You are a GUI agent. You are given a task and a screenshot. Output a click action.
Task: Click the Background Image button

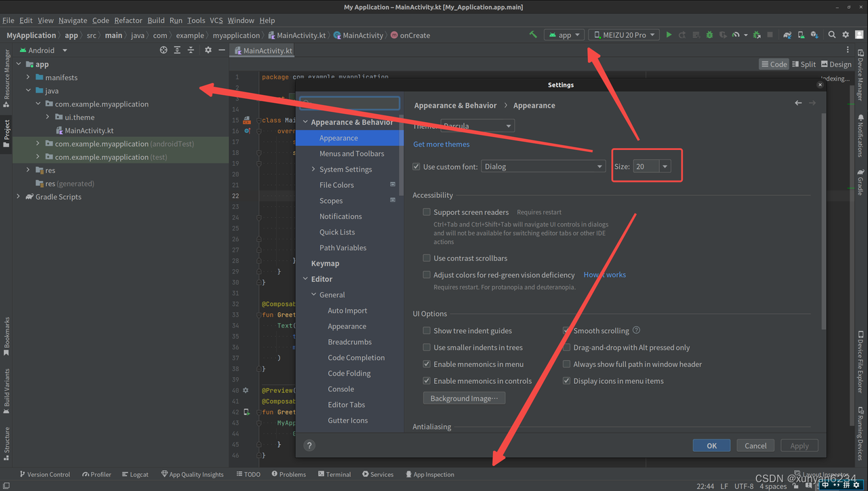[464, 398]
